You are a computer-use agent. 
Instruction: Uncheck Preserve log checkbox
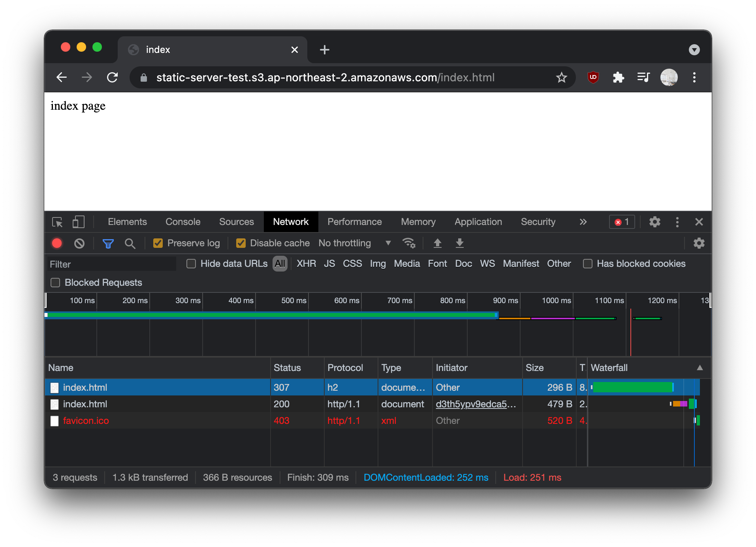[x=158, y=243]
